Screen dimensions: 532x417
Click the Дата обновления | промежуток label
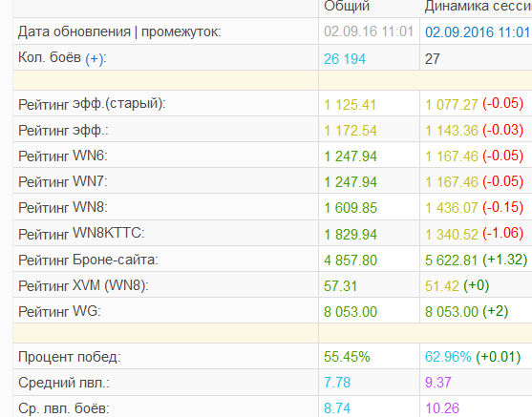pyautogui.click(x=119, y=31)
